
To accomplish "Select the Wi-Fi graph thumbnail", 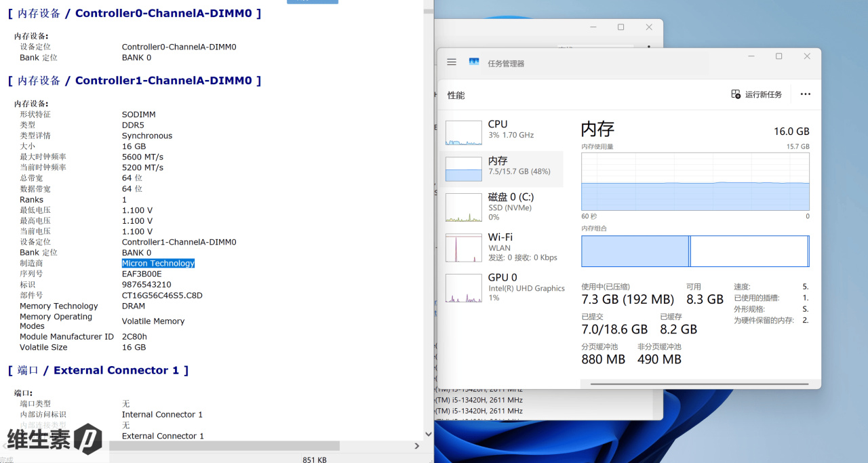I will click(464, 247).
